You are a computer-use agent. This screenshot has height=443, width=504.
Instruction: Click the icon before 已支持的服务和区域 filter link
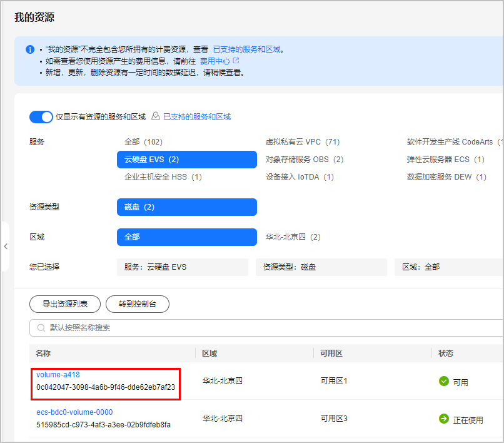(x=156, y=117)
